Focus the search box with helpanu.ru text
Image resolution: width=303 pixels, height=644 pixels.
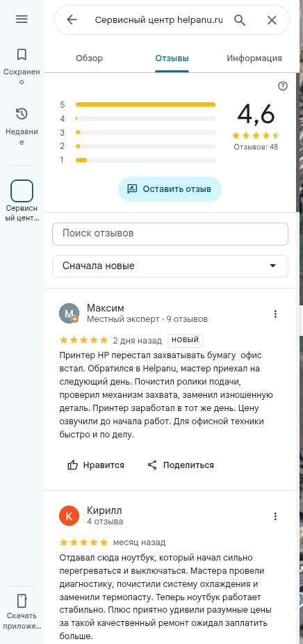159,20
